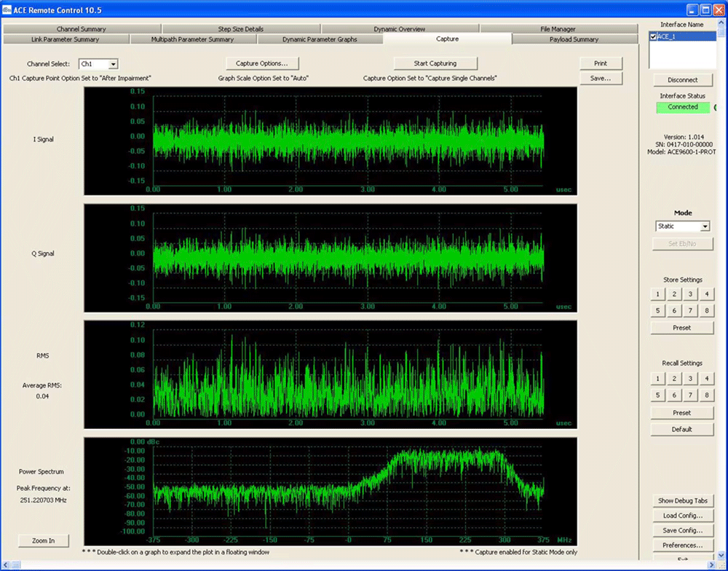Click the ACE app icon in title bar
Image resolution: width=728 pixels, height=571 pixels.
pyautogui.click(x=7, y=9)
